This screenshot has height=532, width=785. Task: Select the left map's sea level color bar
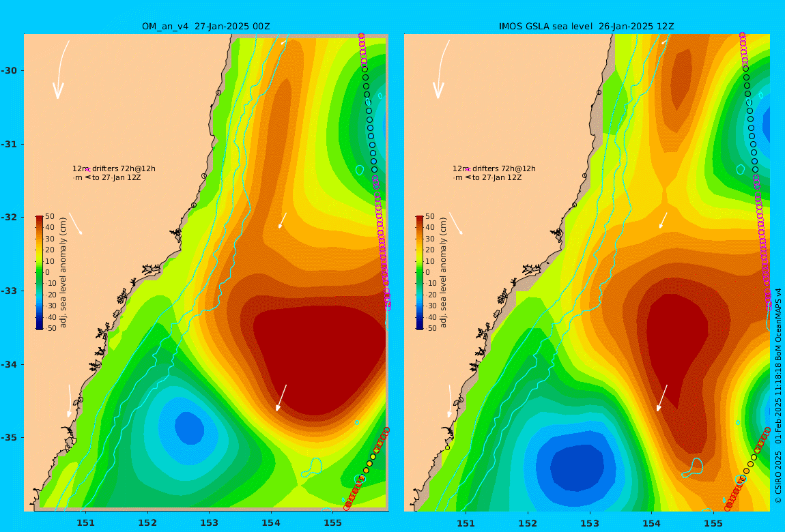tap(40, 273)
